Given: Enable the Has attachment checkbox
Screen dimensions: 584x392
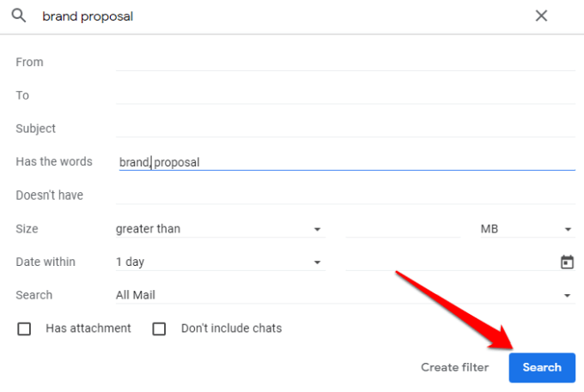Looking at the screenshot, I should [24, 329].
